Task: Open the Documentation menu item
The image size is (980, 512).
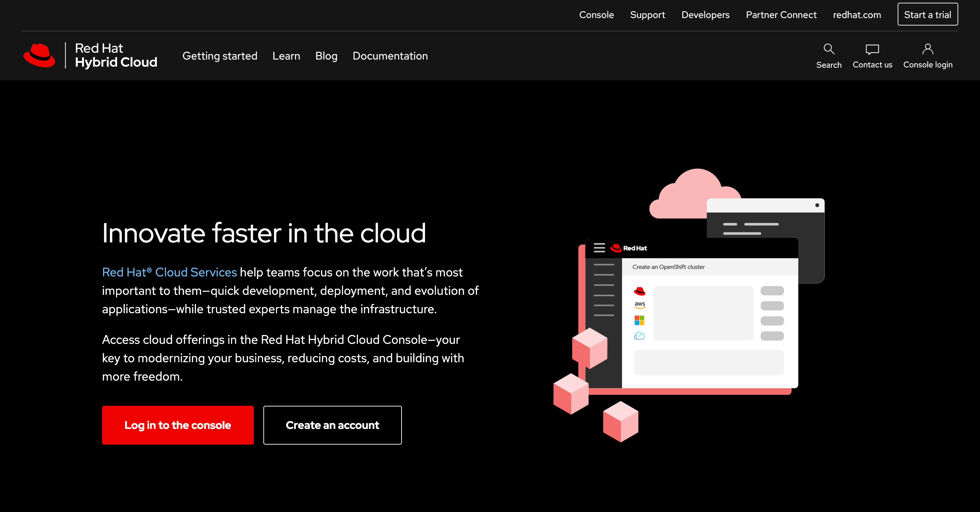Action: [x=390, y=56]
